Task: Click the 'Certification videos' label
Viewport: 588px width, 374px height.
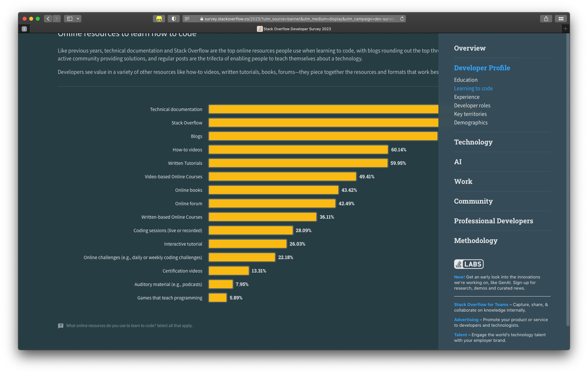Action: coord(182,271)
